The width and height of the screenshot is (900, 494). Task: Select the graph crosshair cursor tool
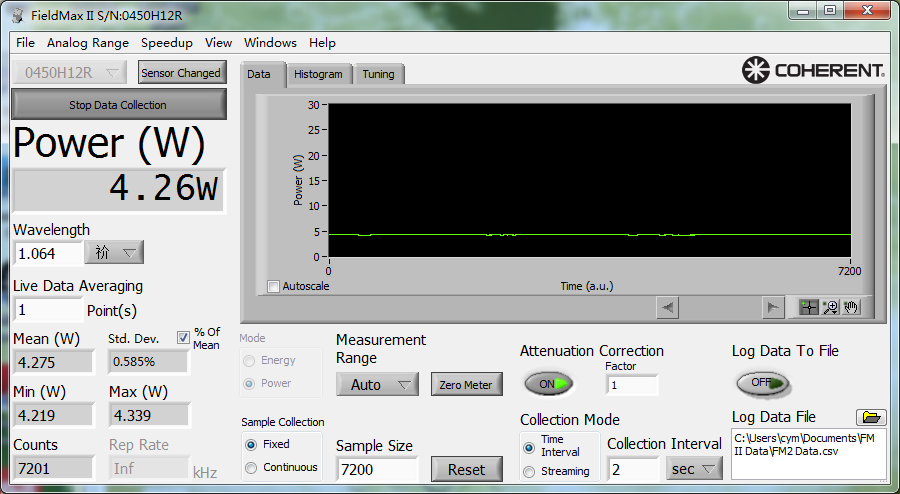click(x=808, y=308)
